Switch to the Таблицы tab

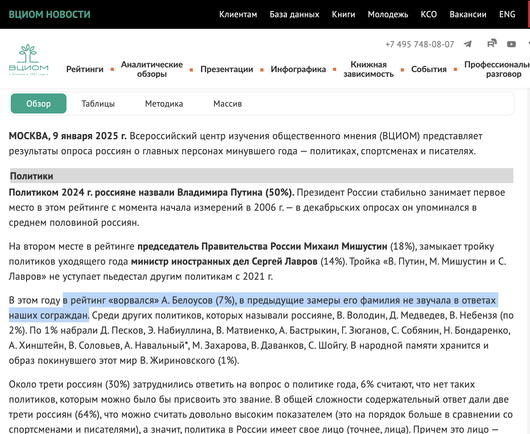click(98, 103)
